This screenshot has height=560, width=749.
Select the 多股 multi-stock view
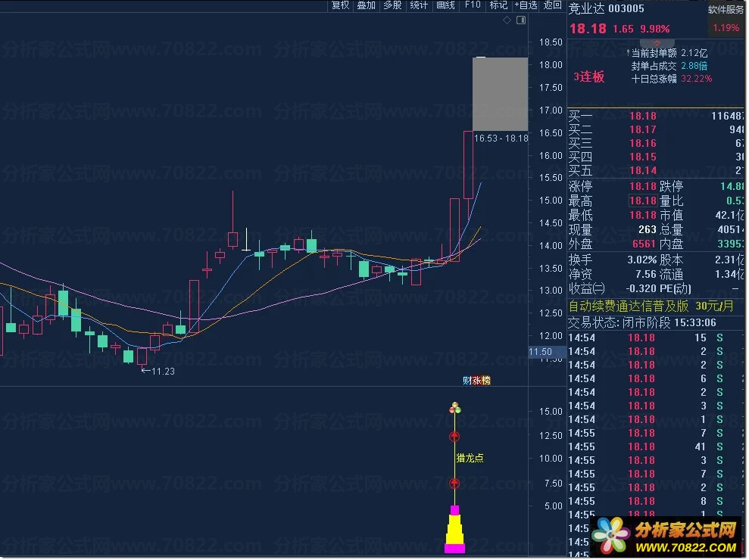pos(392,5)
